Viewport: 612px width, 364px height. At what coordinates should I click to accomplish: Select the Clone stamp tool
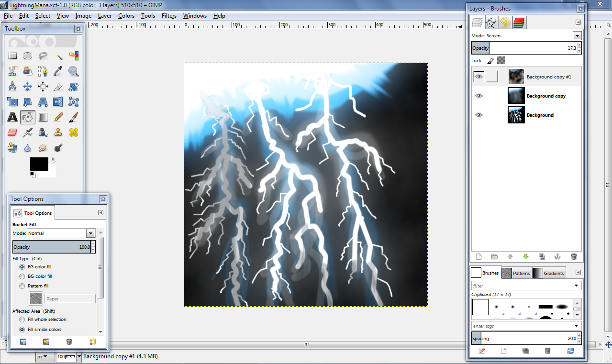tap(58, 132)
